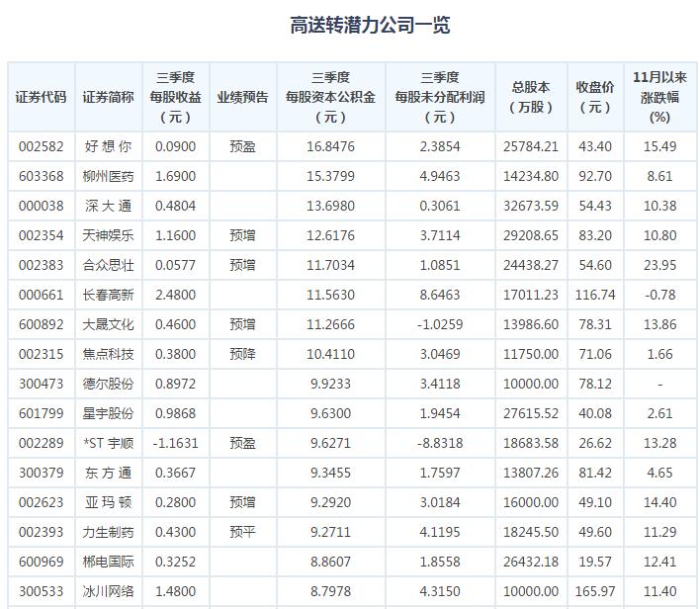
Task: Click capital reserve value 15.3799
Action: pos(330,176)
